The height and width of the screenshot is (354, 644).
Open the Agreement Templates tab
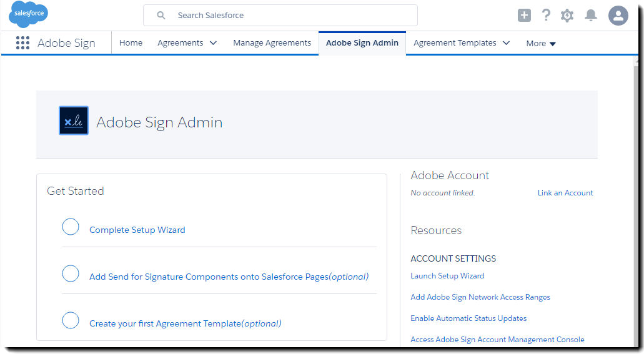455,42
